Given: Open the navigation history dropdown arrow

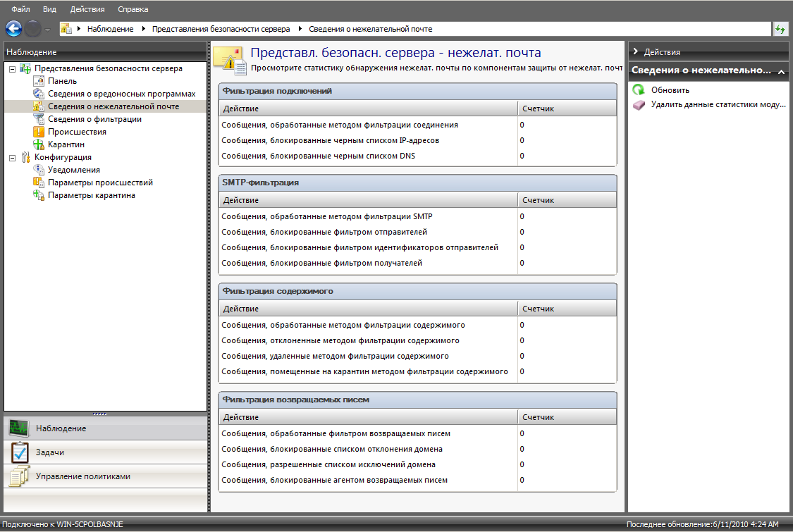Looking at the screenshot, I should pyautogui.click(x=47, y=30).
